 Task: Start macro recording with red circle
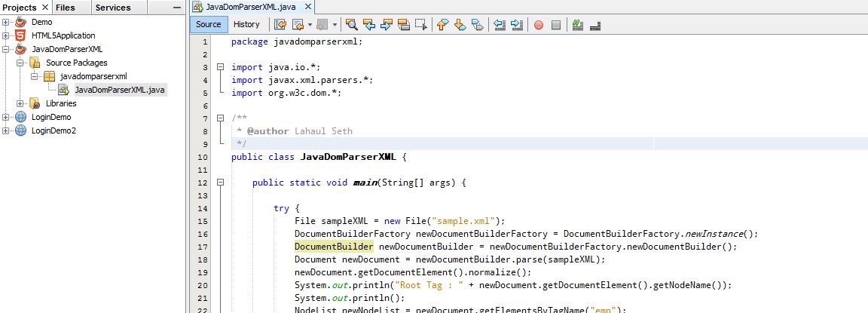click(x=539, y=24)
